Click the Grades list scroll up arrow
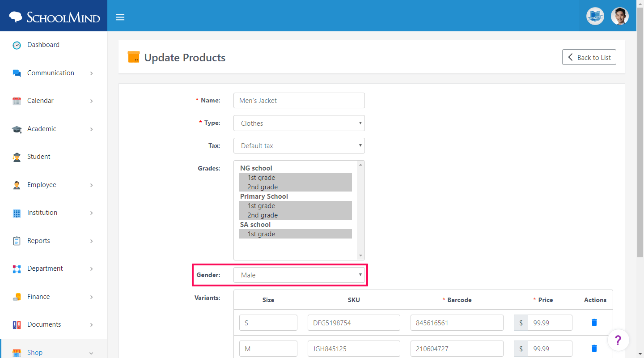Image resolution: width=644 pixels, height=358 pixels. point(361,165)
